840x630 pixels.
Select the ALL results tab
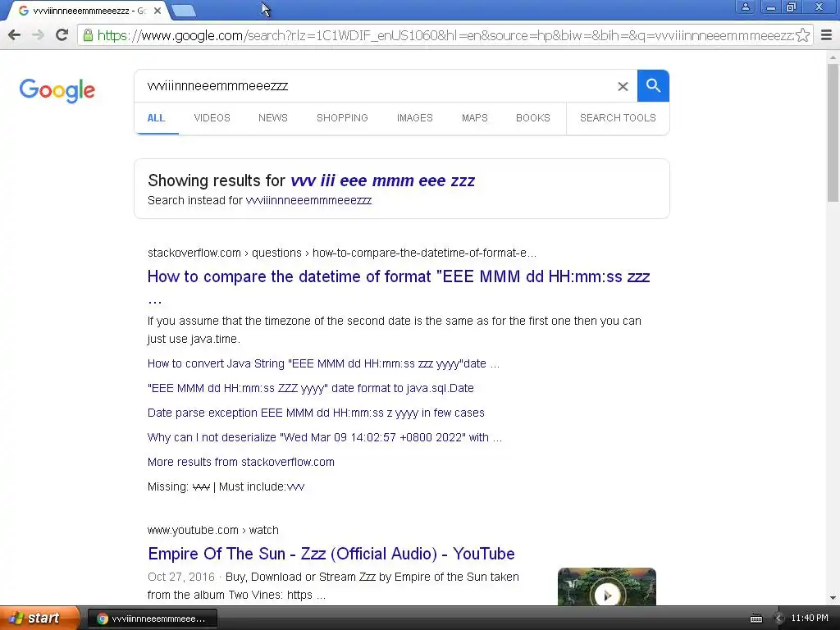pos(156,118)
